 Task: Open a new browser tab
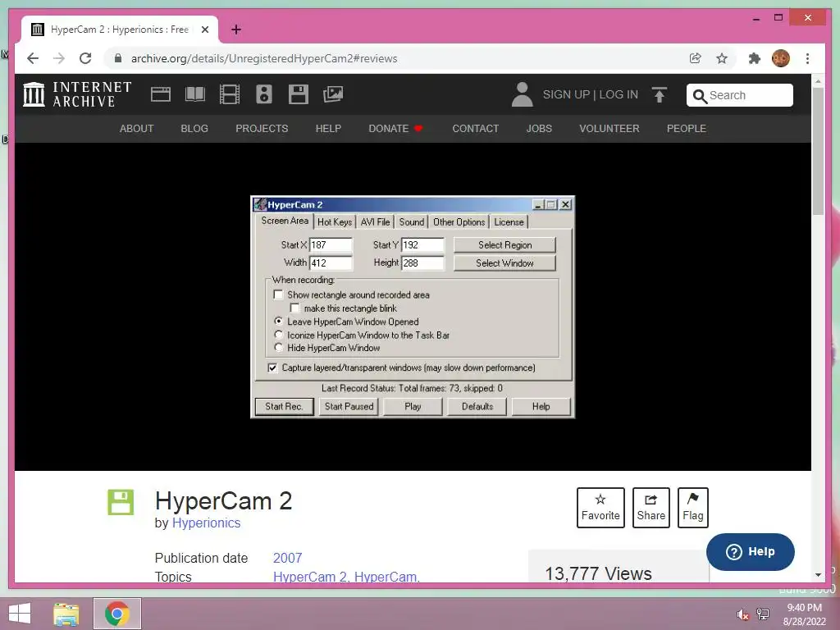236,30
